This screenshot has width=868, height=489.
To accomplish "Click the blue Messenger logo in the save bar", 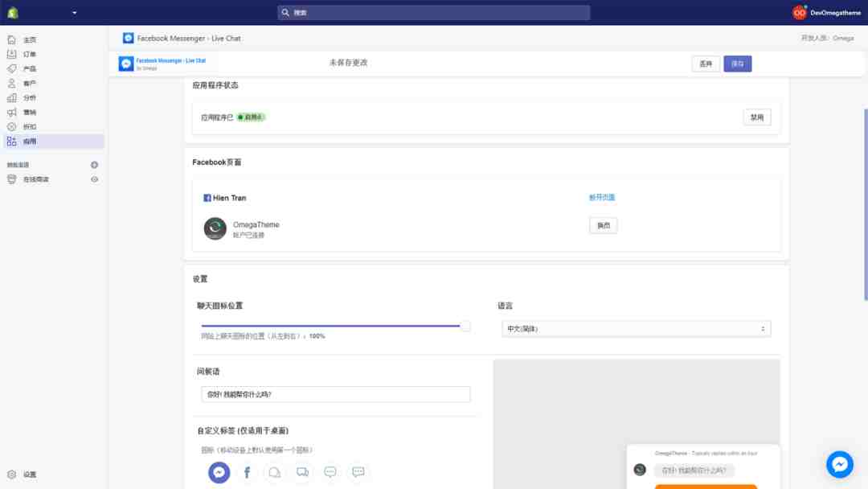I will tap(126, 64).
